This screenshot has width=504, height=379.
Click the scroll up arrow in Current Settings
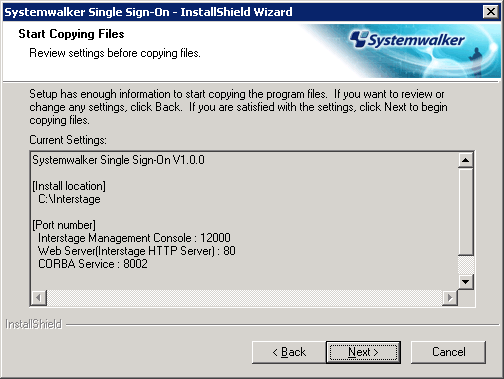click(x=466, y=160)
